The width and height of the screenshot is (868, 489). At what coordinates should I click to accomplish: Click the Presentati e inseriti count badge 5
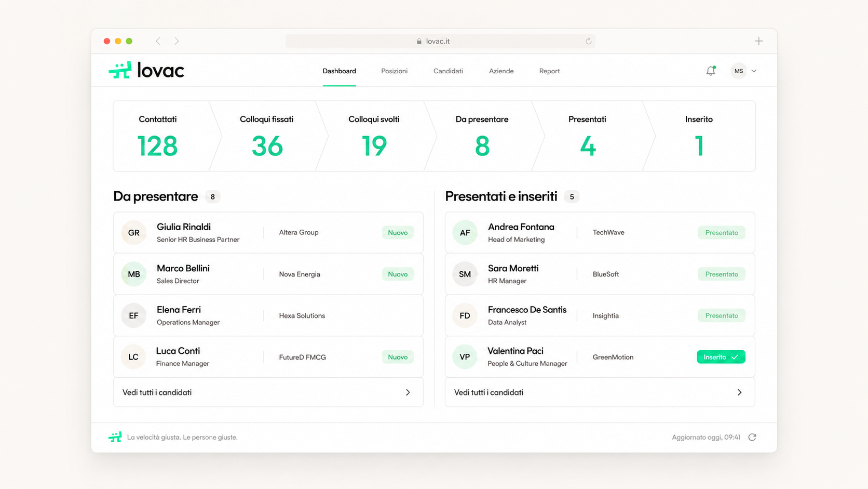(572, 197)
